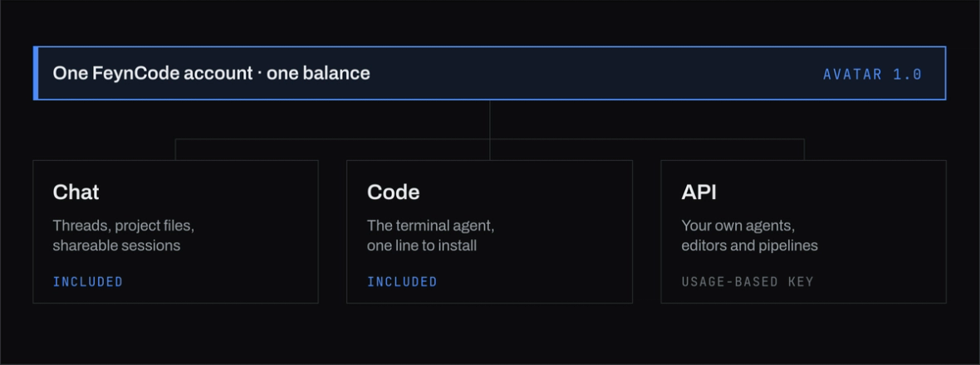The image size is (980, 365).
Task: Open the Chat card title
Action: point(76,192)
